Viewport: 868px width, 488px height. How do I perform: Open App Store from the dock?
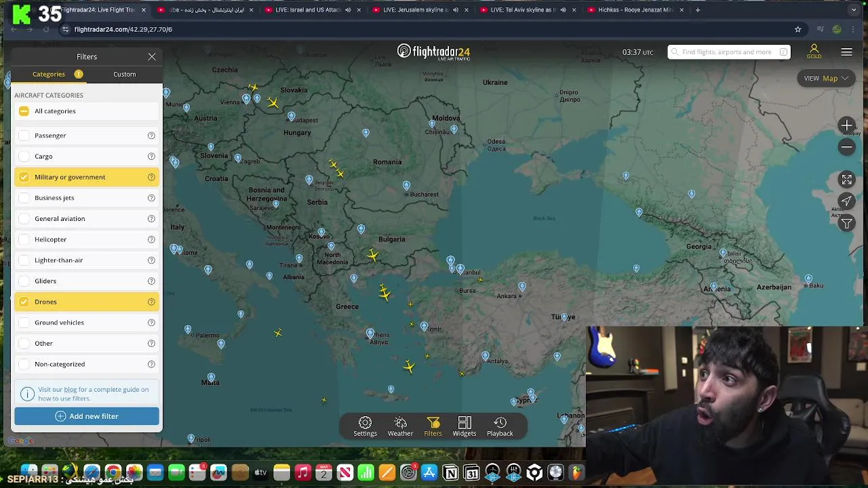[x=429, y=472]
